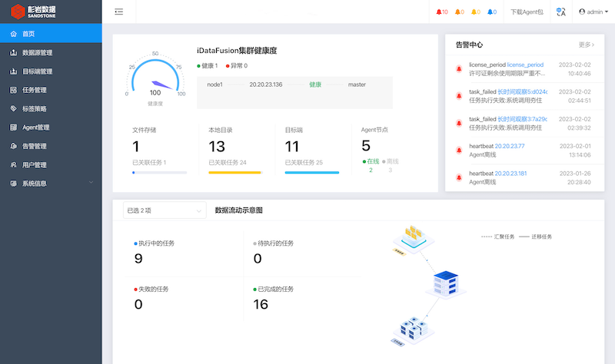This screenshot has height=364, width=615.
Task: Click the middle blue server node in diagram
Action: [x=446, y=283]
